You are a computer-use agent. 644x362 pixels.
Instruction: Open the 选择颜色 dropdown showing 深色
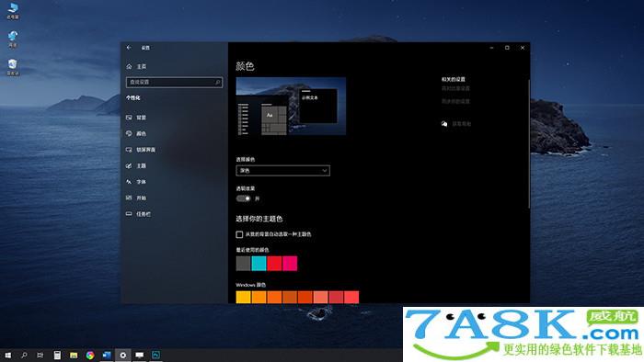282,171
